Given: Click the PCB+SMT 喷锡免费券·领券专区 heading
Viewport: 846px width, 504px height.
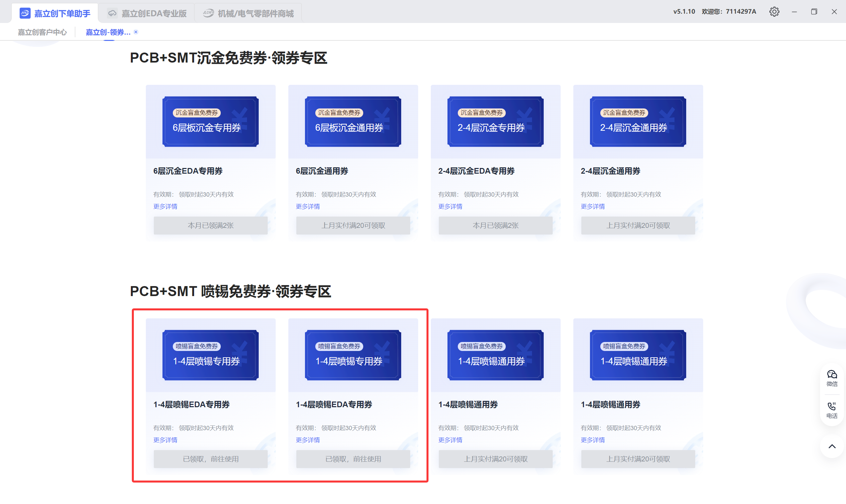Looking at the screenshot, I should [230, 291].
